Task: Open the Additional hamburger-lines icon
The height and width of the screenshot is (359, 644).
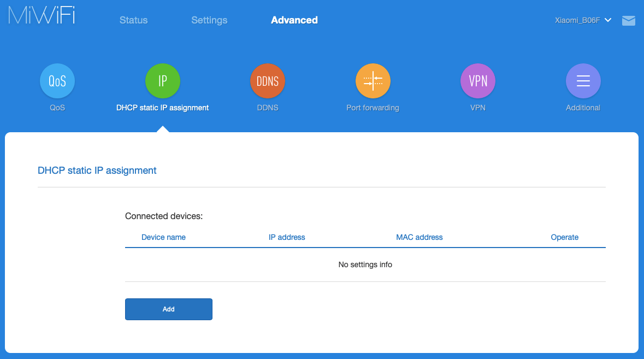Action: pyautogui.click(x=583, y=81)
